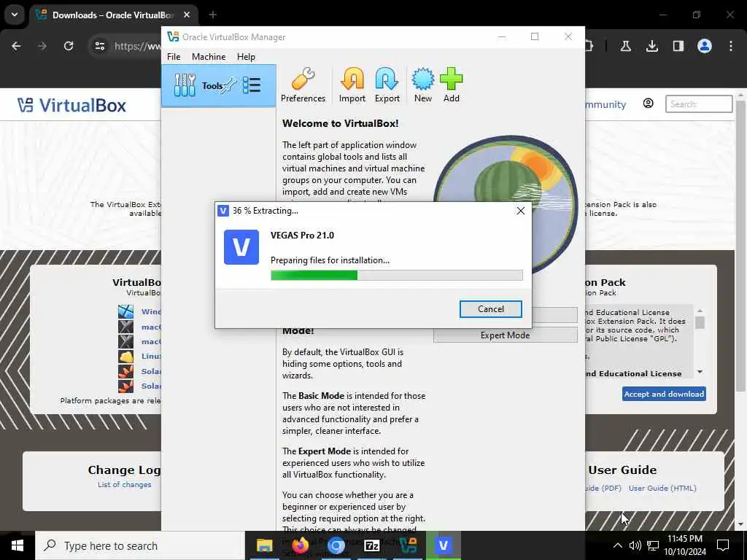Viewport: 747px width, 560px height.
Task: Click the VEGAS Pro V logo in dialog
Action: click(241, 247)
